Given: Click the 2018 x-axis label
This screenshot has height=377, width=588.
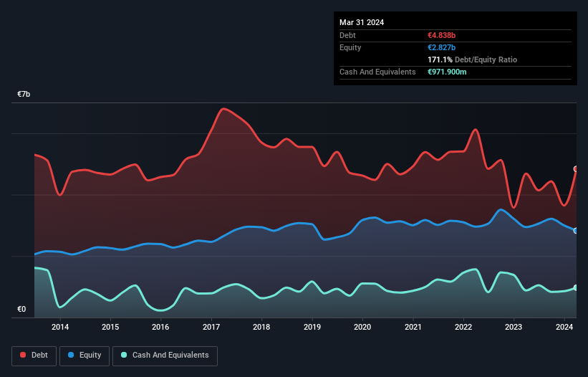Looking at the screenshot, I should 261,327.
